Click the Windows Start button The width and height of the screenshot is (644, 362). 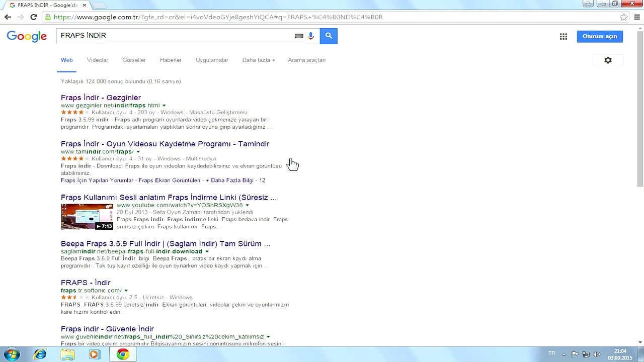[x=11, y=354]
